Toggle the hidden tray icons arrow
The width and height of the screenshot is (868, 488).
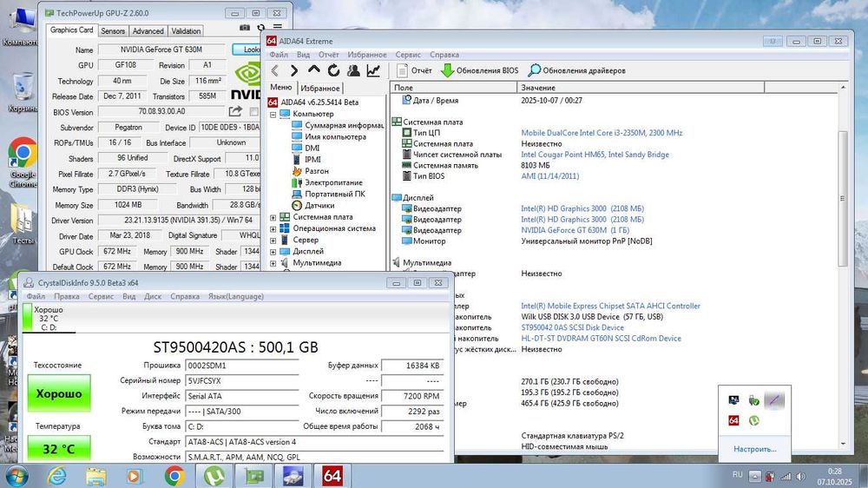tap(754, 477)
